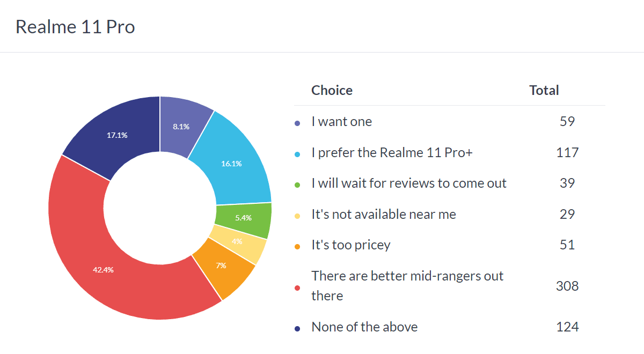This screenshot has height=354, width=644.
Task: Click yellow legend dot for not available near me
Action: pyautogui.click(x=298, y=215)
